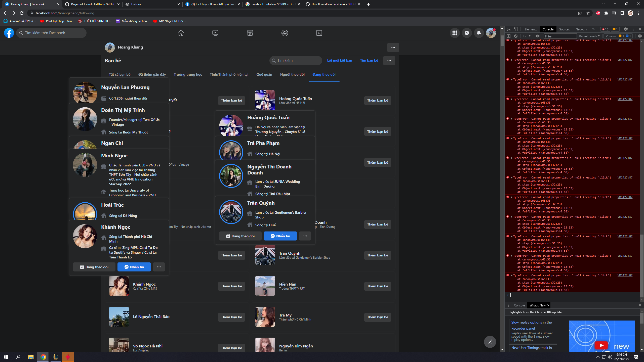
Task: Click Nhắn tin in the Trần Quỳnh hover card
Action: (280, 236)
